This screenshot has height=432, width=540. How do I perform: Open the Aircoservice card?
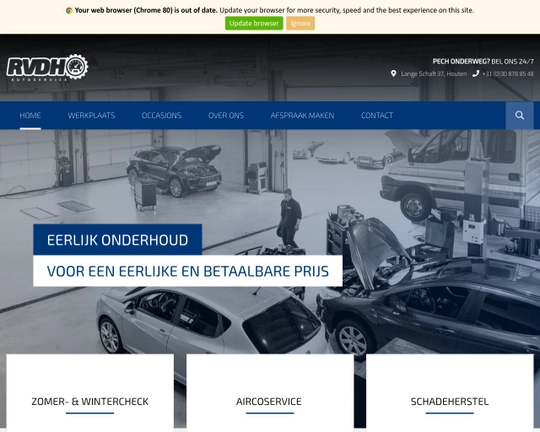[270, 393]
